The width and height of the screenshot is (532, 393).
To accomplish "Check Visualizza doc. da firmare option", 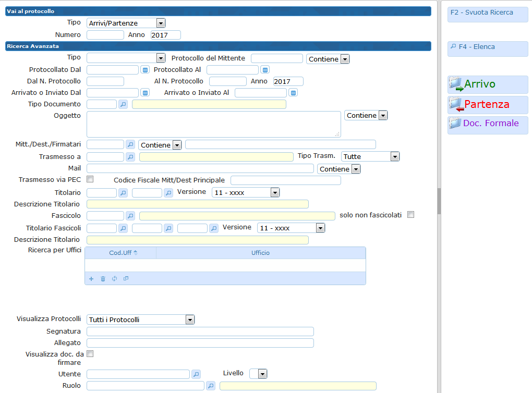I will [x=90, y=354].
